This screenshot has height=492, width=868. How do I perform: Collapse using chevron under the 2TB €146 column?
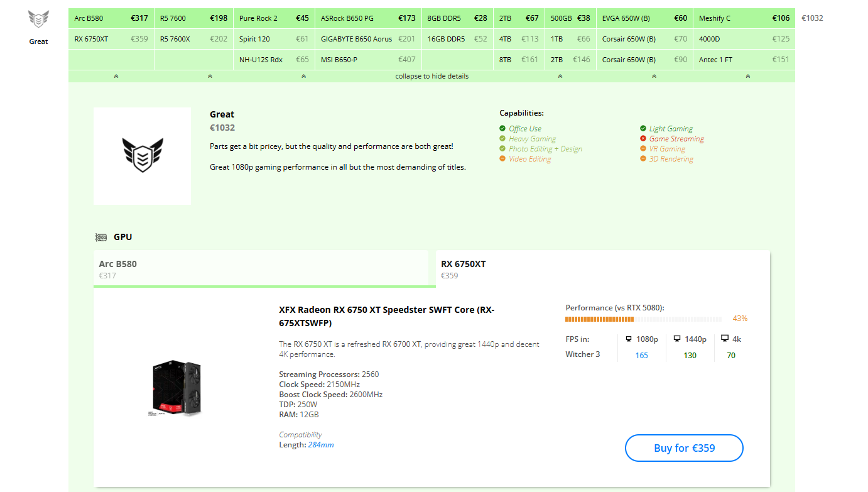tap(560, 76)
